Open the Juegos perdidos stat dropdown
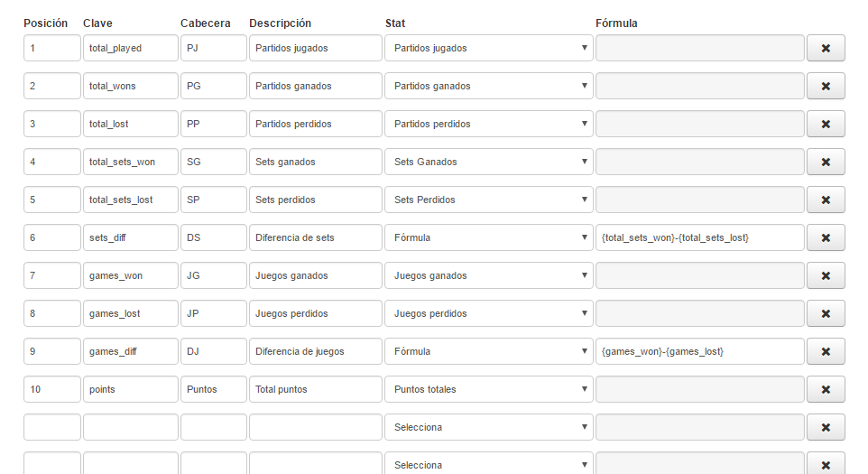Screen dimensions: 868x474 tap(489, 313)
